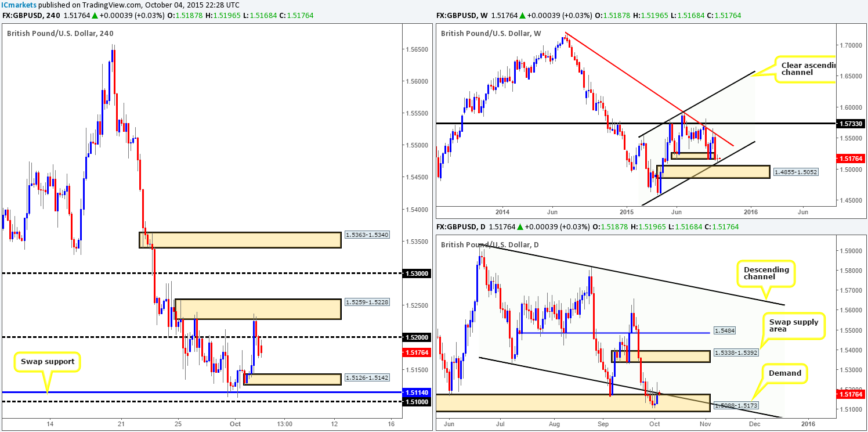Select the 1.70000 weekly axis label

point(850,45)
